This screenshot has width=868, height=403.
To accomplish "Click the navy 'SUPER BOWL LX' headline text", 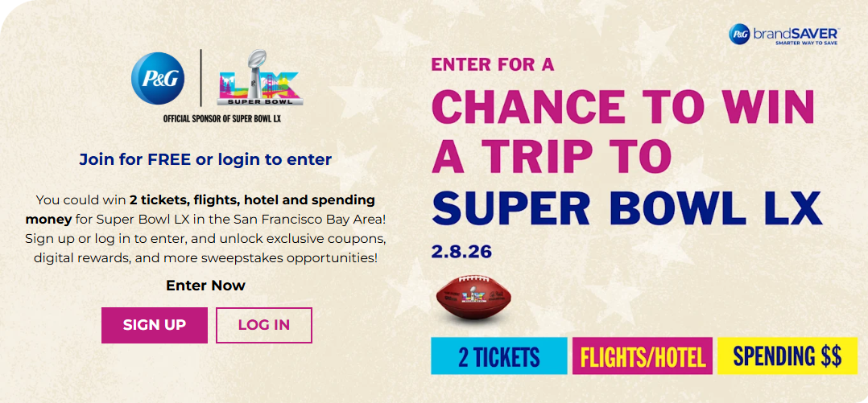I will pos(626,208).
